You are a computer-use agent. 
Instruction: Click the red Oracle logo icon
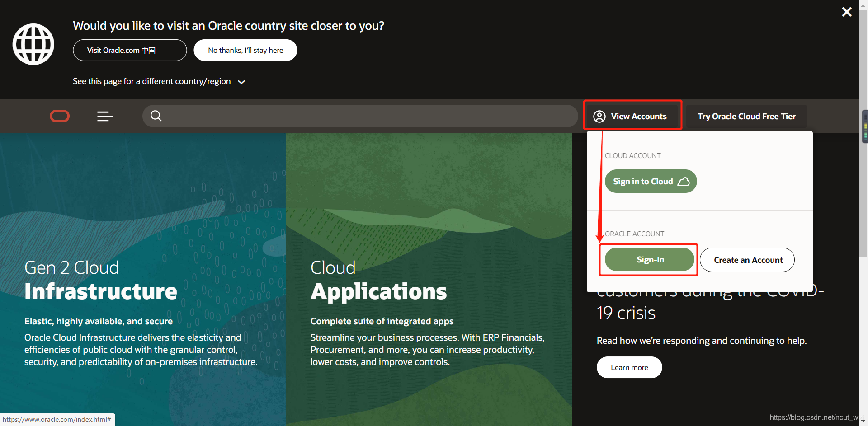(60, 117)
